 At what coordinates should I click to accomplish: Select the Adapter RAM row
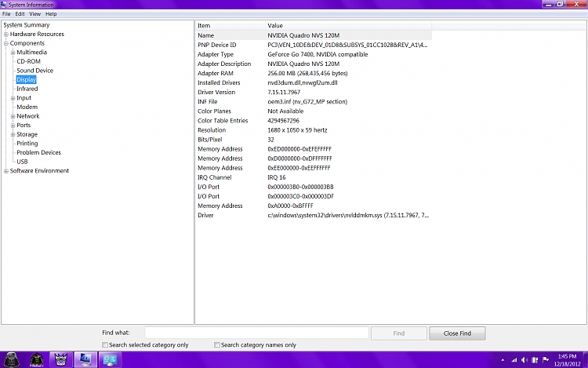(x=314, y=73)
